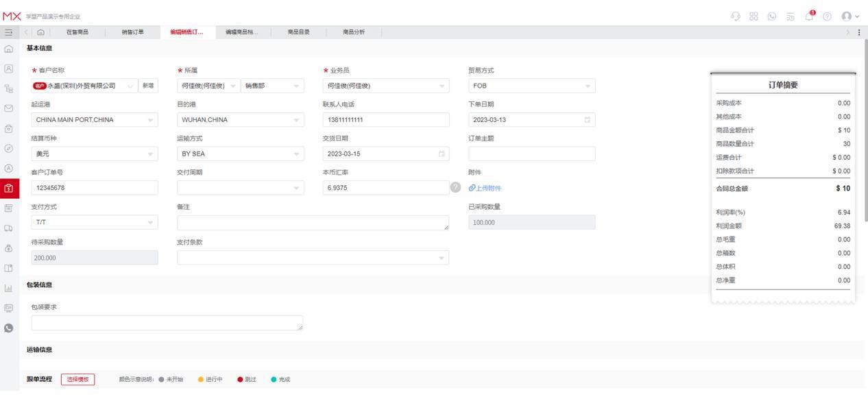Click the 交货日期 calendar icon
The image size is (868, 399).
442,154
